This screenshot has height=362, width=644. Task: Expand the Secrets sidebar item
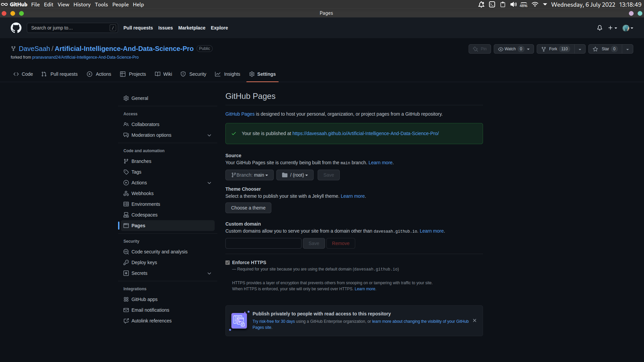[209, 273]
